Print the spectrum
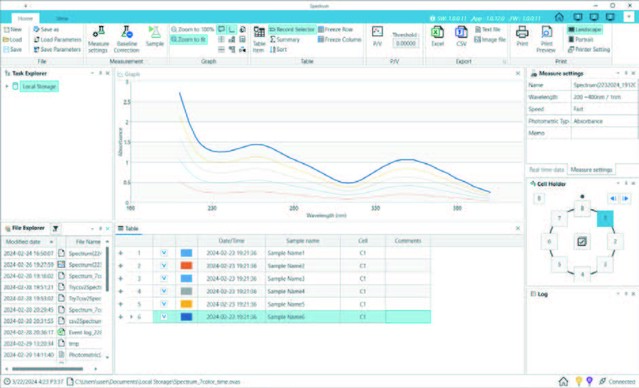Viewport: 639px width, 388px height. click(522, 37)
